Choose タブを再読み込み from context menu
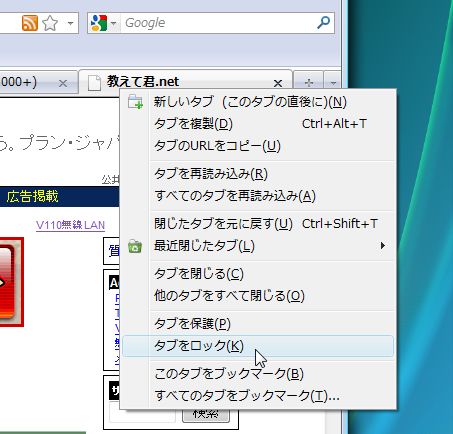The image size is (453, 434). tap(258, 174)
